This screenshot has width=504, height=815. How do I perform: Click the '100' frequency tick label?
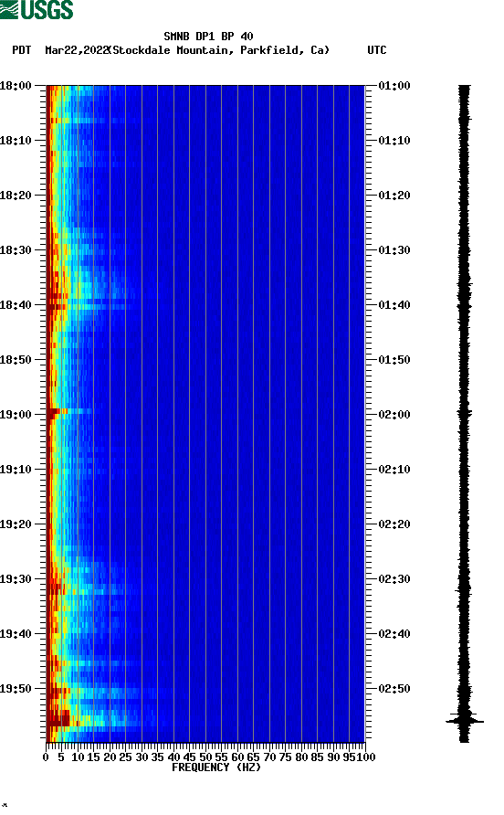point(366,757)
